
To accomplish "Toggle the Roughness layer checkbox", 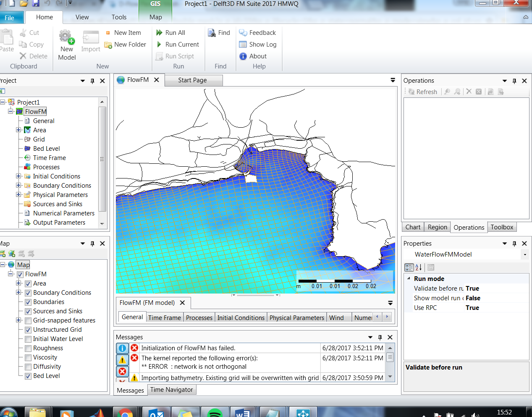I will click(x=28, y=349).
